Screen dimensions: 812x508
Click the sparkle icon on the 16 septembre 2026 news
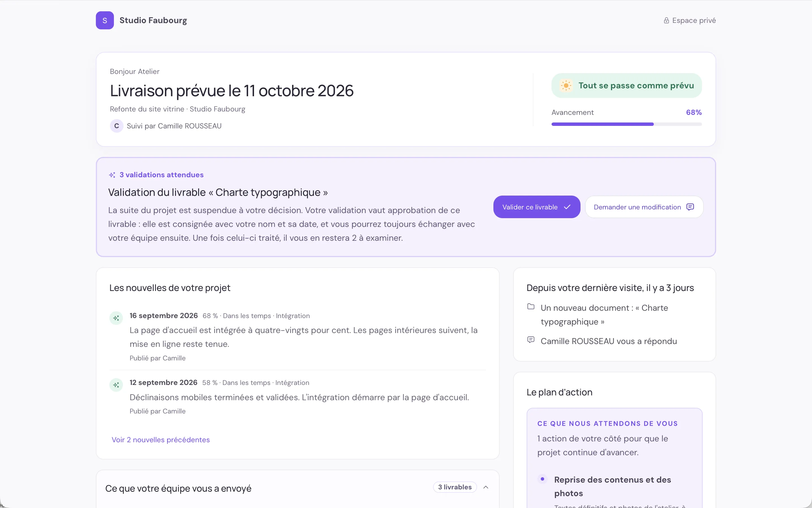pos(116,318)
